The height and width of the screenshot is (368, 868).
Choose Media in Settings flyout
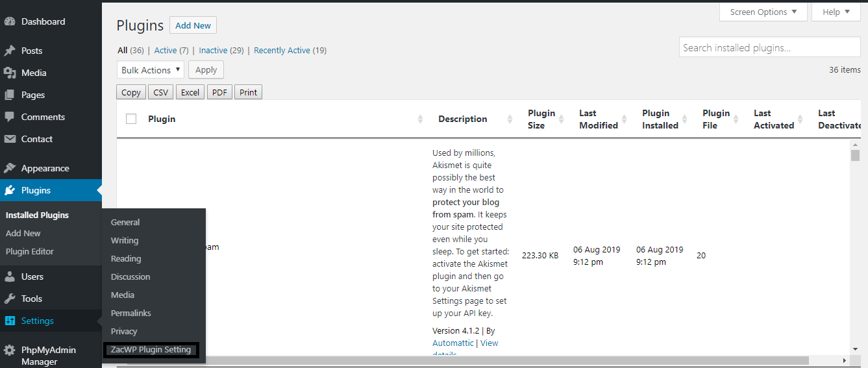click(x=123, y=295)
